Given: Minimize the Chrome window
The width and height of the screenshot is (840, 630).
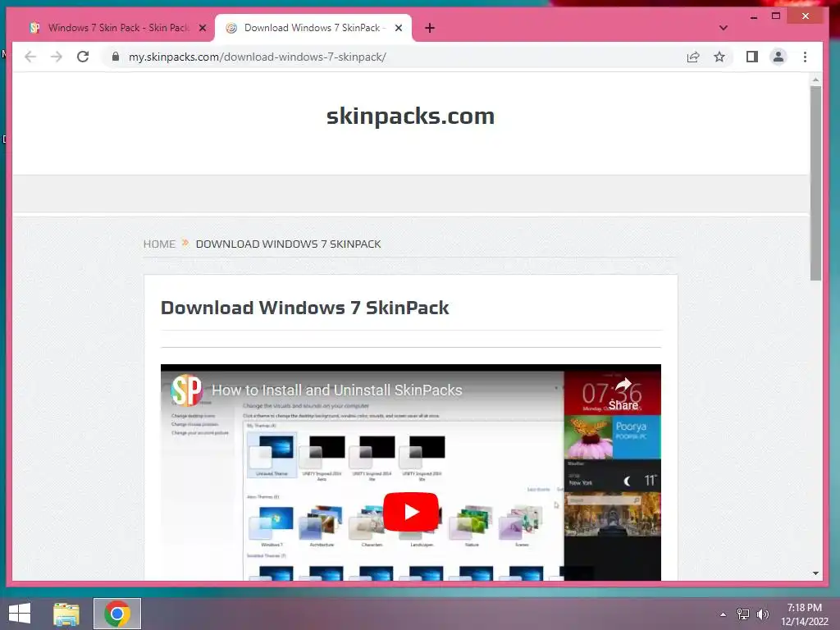Looking at the screenshot, I should click(x=754, y=16).
